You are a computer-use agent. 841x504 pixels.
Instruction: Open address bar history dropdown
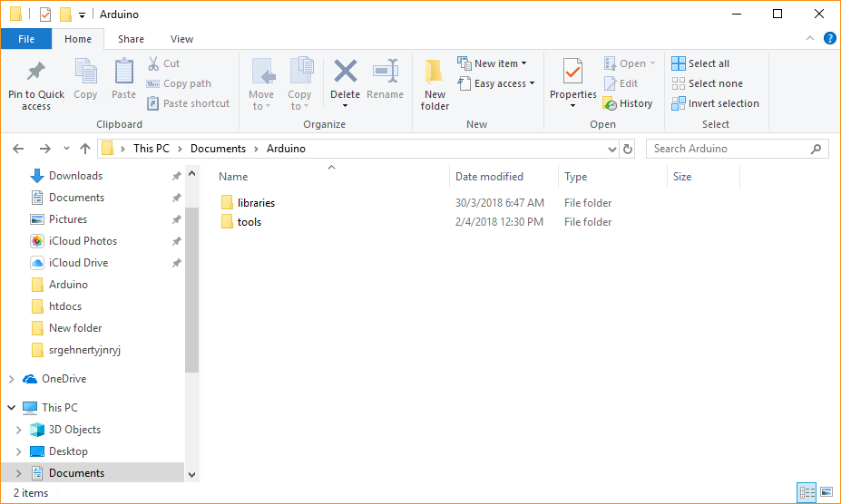click(x=612, y=149)
